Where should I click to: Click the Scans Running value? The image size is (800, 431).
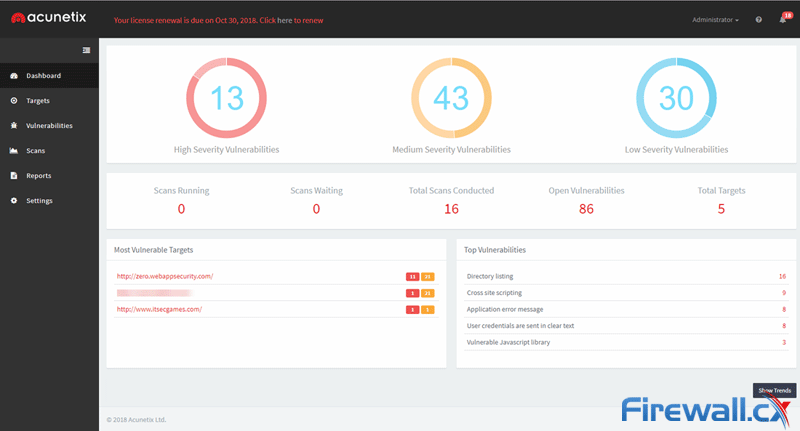click(x=181, y=209)
